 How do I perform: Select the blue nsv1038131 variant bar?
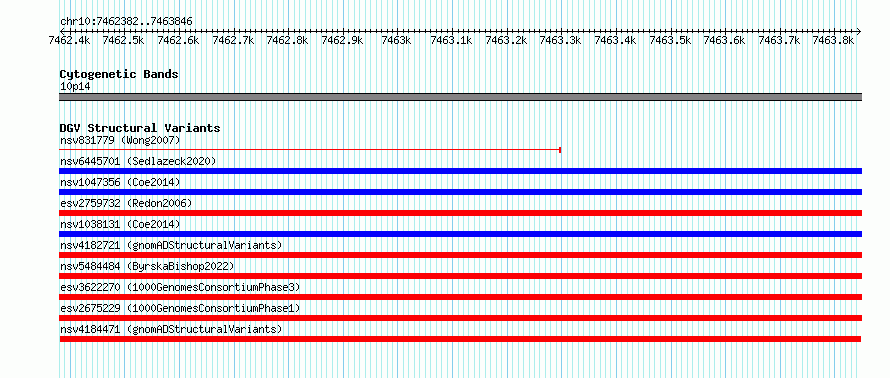[x=460, y=234]
